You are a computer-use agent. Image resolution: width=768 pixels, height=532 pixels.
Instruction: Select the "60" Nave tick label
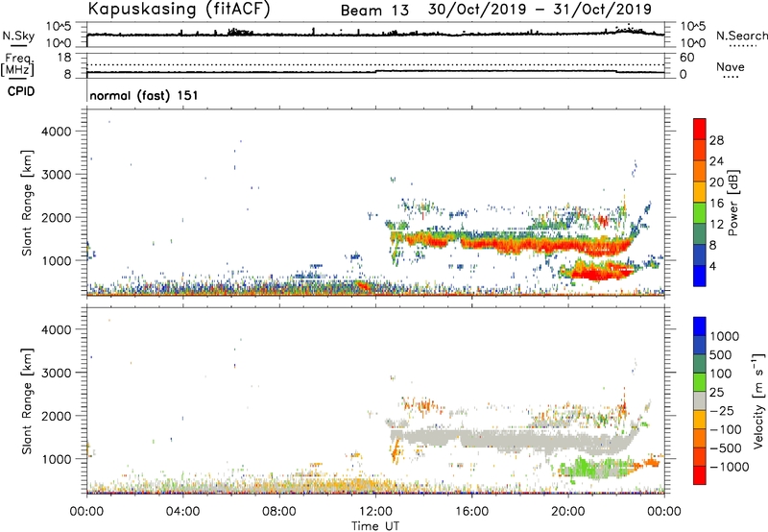click(686, 58)
